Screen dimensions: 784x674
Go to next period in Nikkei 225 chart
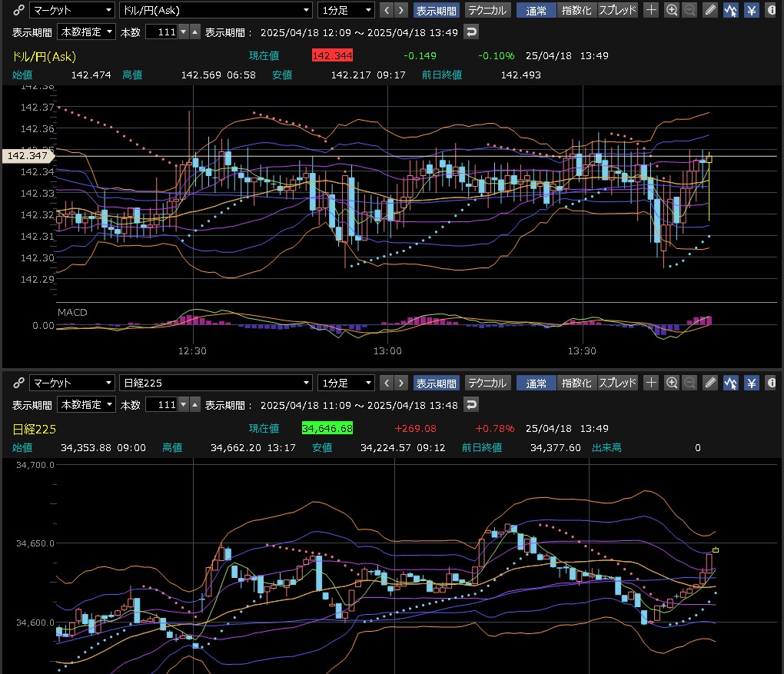(x=401, y=383)
